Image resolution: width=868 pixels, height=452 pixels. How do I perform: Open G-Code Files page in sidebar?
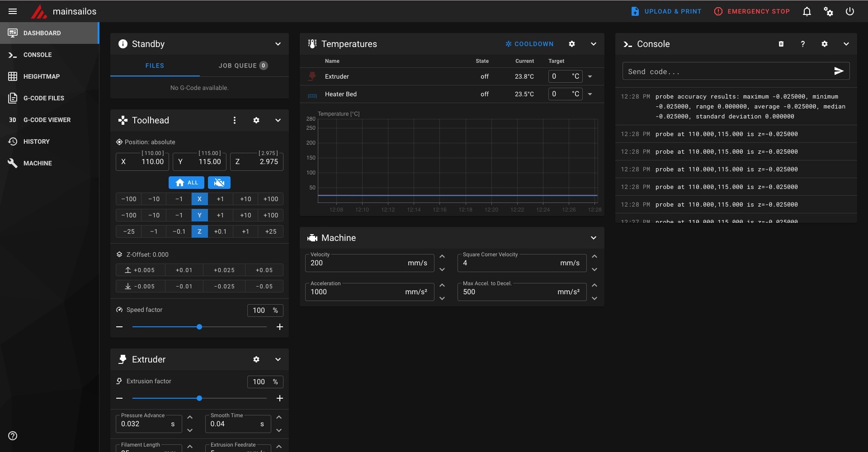(x=49, y=98)
